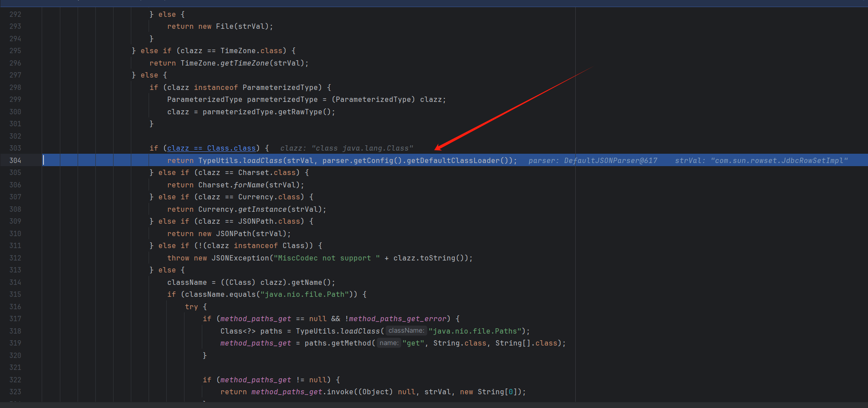Click string "java.nio.file.Paths" on line 318
The height and width of the screenshot is (408, 868).
475,331
